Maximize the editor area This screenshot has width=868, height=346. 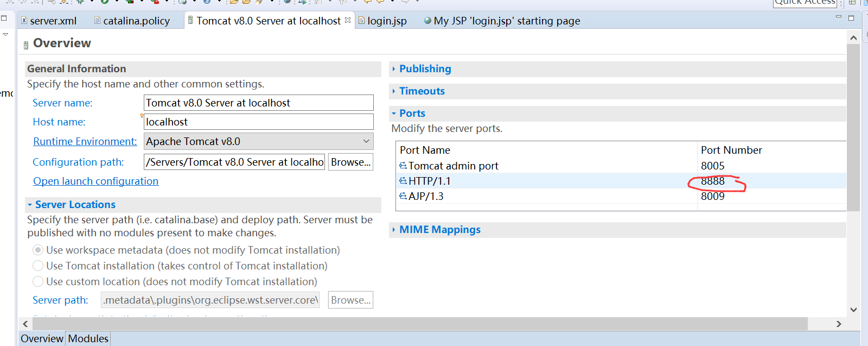[851, 18]
